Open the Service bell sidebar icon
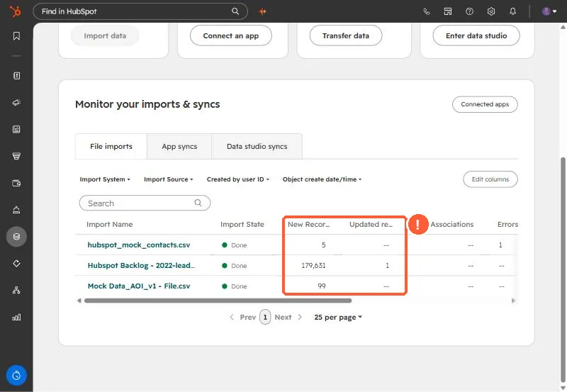567x392 pixels. click(x=16, y=210)
